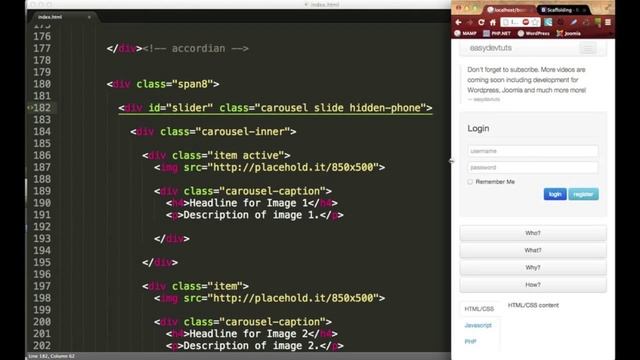Expand the What? accordion section

[533, 250]
